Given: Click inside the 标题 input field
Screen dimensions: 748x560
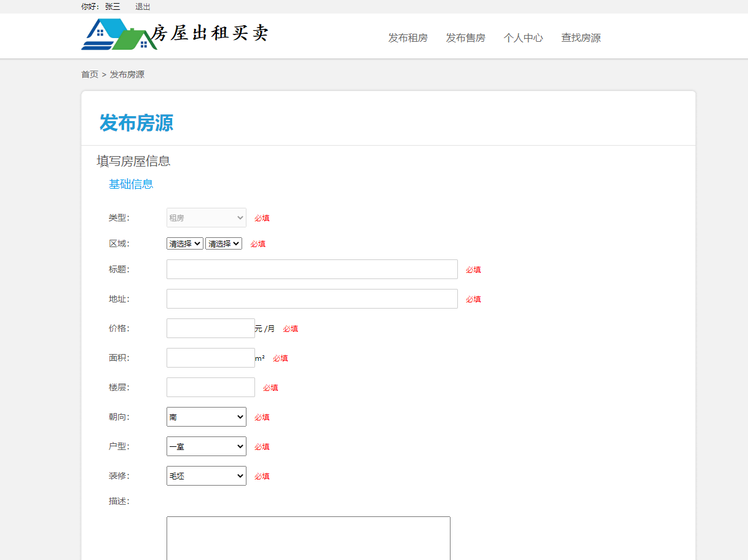Looking at the screenshot, I should (312, 269).
